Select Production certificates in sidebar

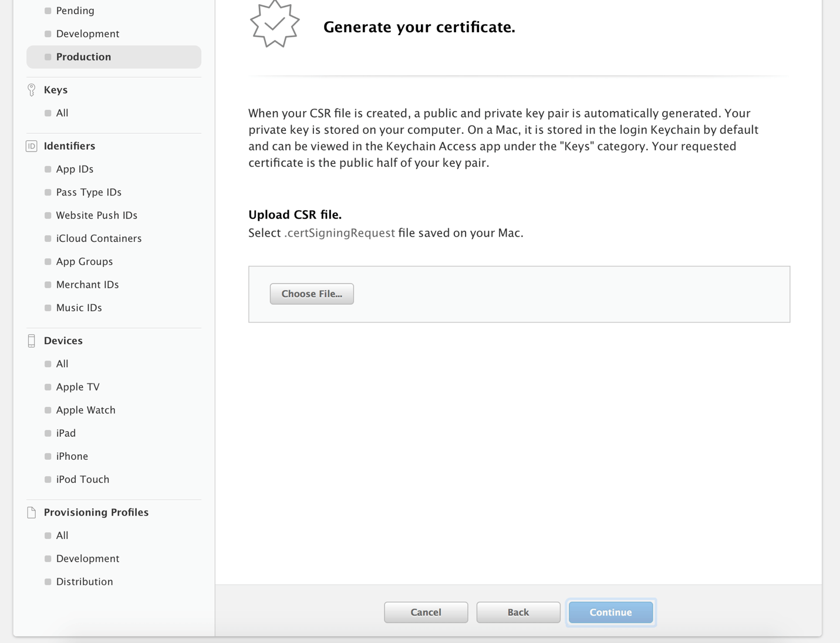[x=83, y=57]
